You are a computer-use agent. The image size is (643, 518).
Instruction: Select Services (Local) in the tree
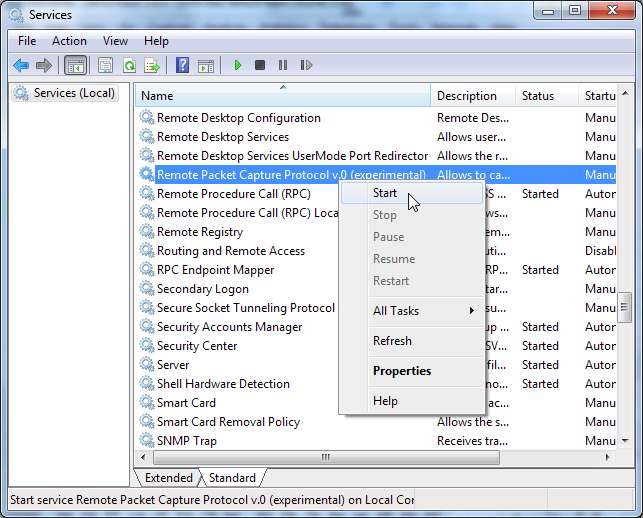[74, 93]
